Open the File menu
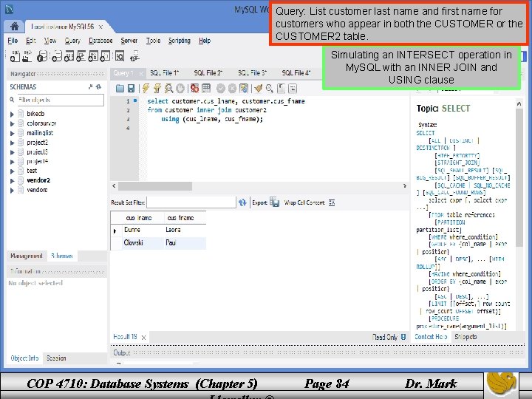 point(13,41)
